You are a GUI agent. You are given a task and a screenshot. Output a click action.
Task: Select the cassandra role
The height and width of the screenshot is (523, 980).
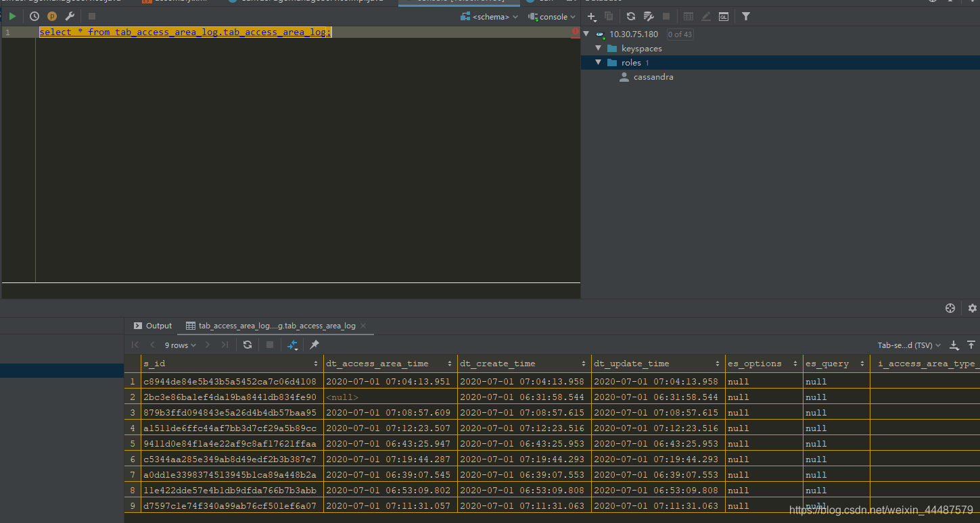[x=653, y=77]
